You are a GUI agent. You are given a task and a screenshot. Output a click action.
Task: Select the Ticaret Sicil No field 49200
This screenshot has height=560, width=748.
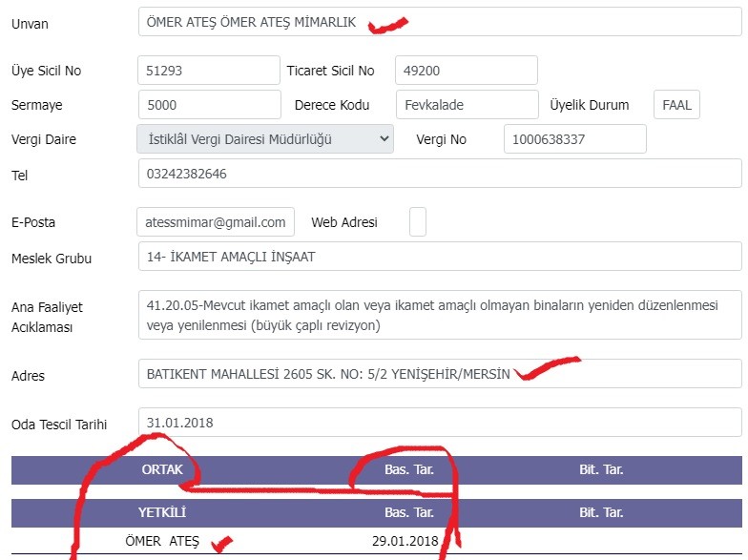[467, 71]
